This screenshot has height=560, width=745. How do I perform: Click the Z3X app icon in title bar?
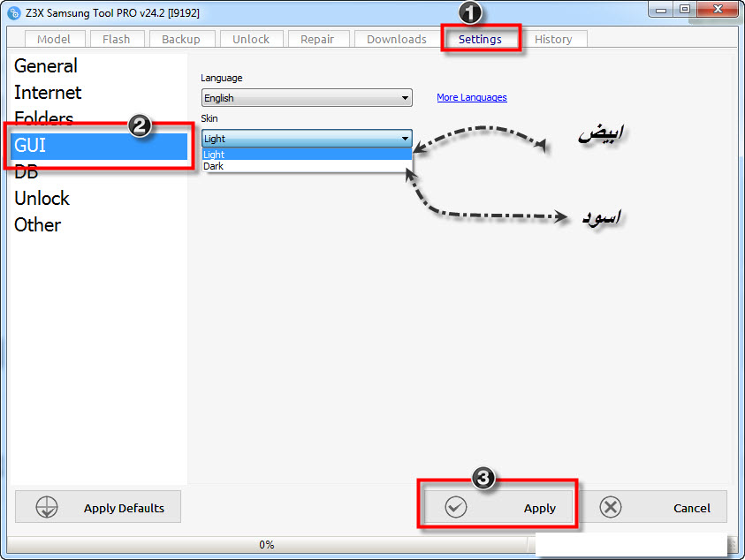click(14, 13)
